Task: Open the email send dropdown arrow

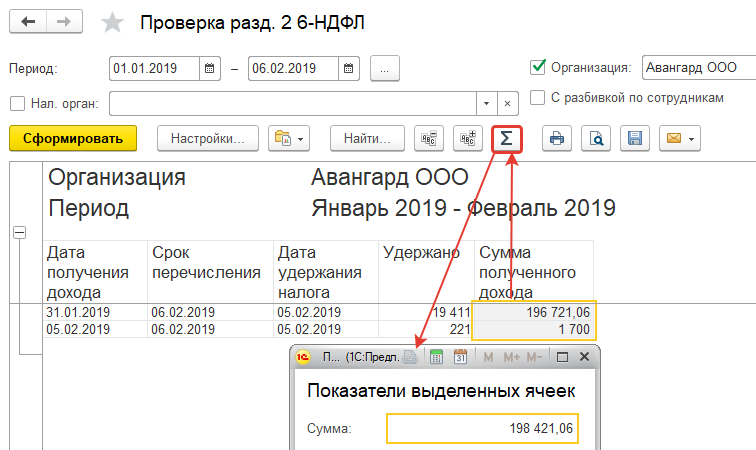Action: [689, 138]
